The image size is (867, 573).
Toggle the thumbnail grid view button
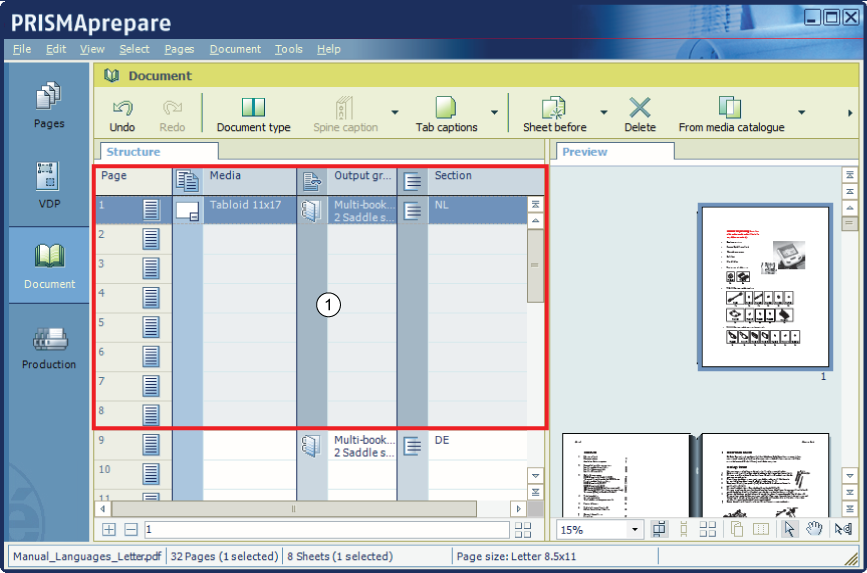(x=708, y=529)
